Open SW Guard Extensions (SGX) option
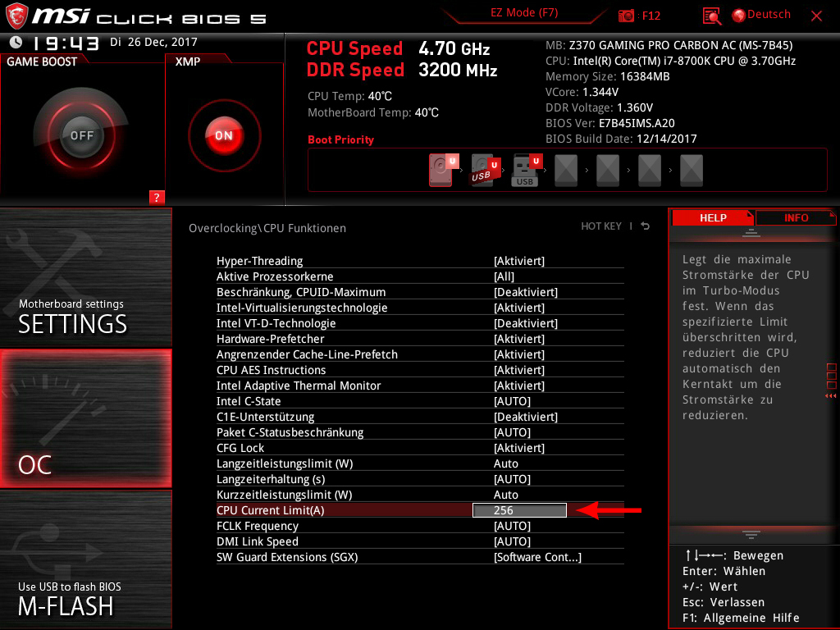 coord(420,557)
